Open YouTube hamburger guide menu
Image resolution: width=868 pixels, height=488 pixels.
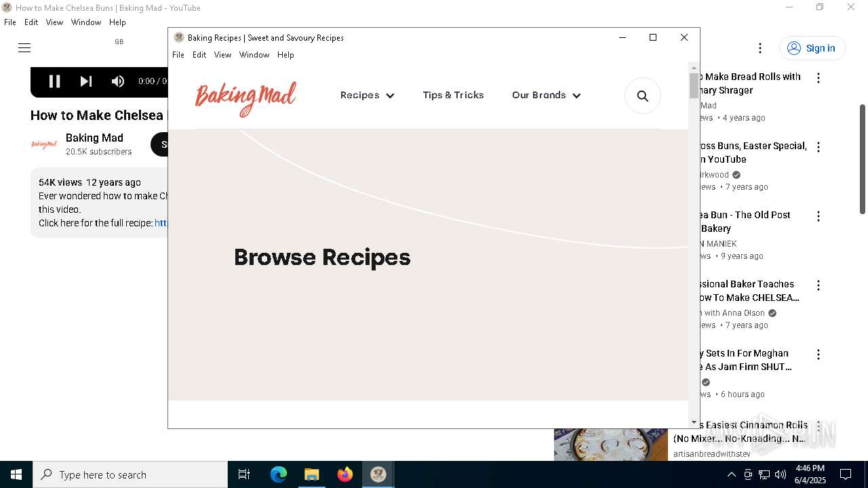pyautogui.click(x=24, y=47)
